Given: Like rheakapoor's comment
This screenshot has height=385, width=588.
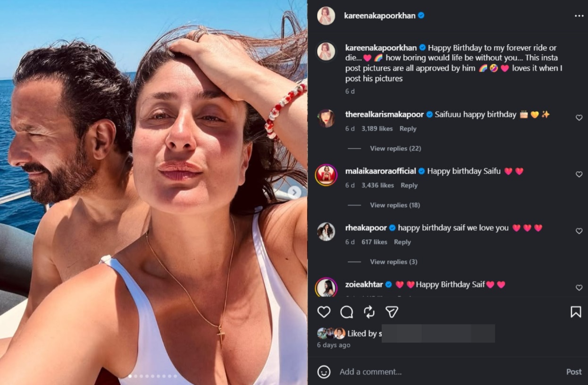Looking at the screenshot, I should 579,231.
